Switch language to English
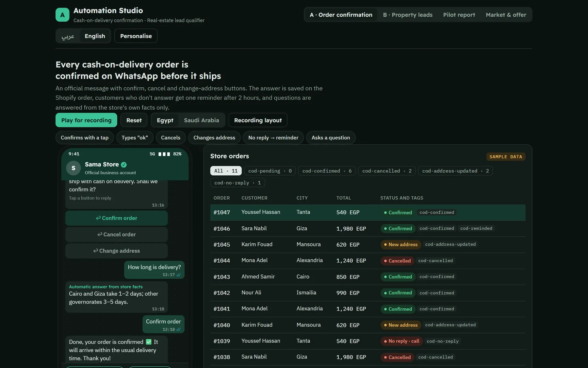 coord(95,36)
